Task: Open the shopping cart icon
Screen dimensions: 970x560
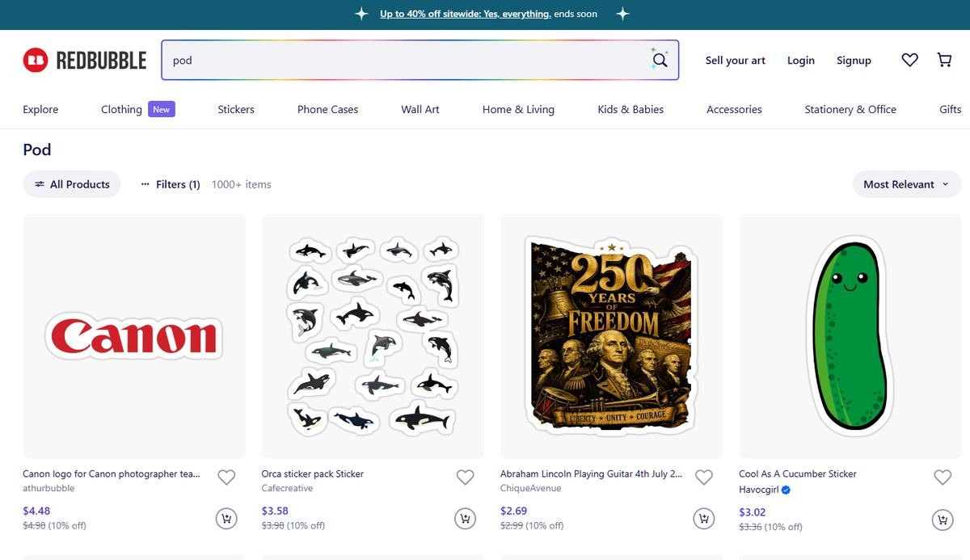Action: tap(944, 60)
